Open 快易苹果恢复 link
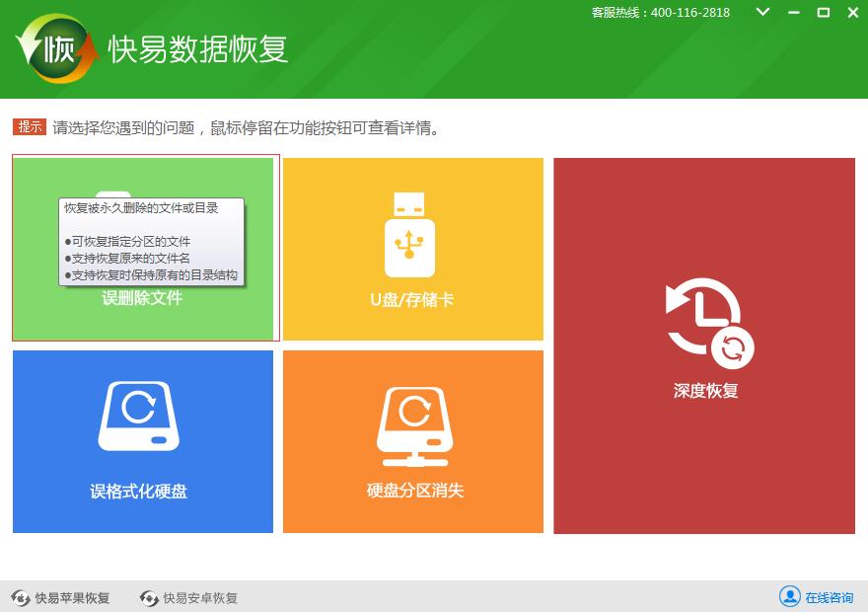This screenshot has width=868, height=612. [x=60, y=598]
